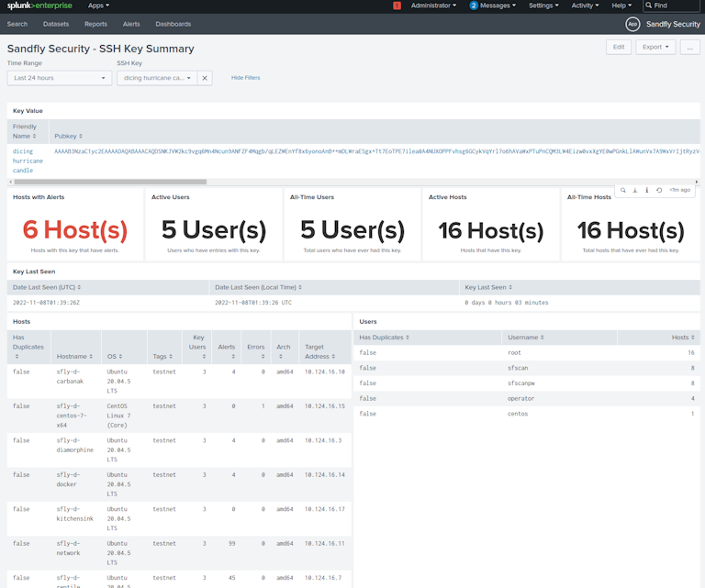Expand the Messages dropdown
Image resolution: width=705 pixels, height=588 pixels.
pos(498,6)
